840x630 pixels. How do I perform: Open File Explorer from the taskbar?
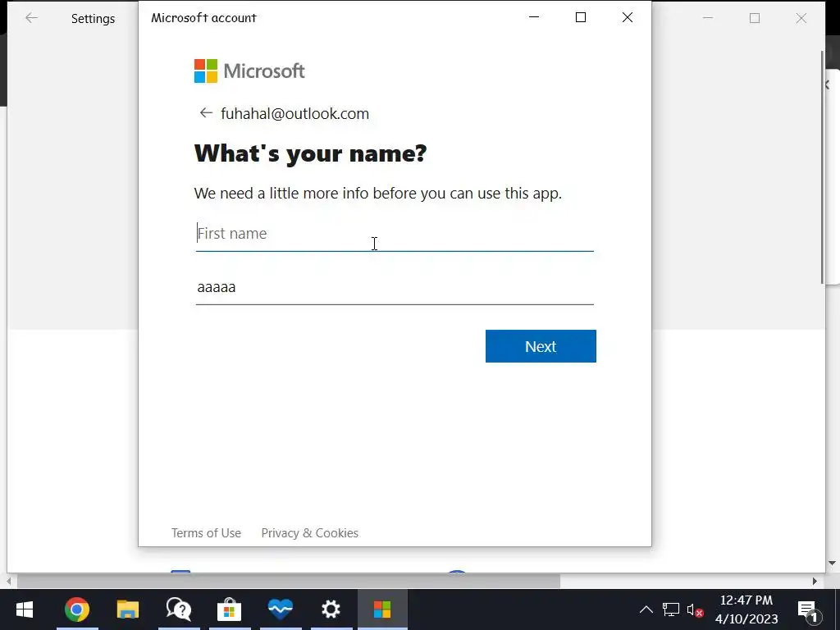click(127, 609)
